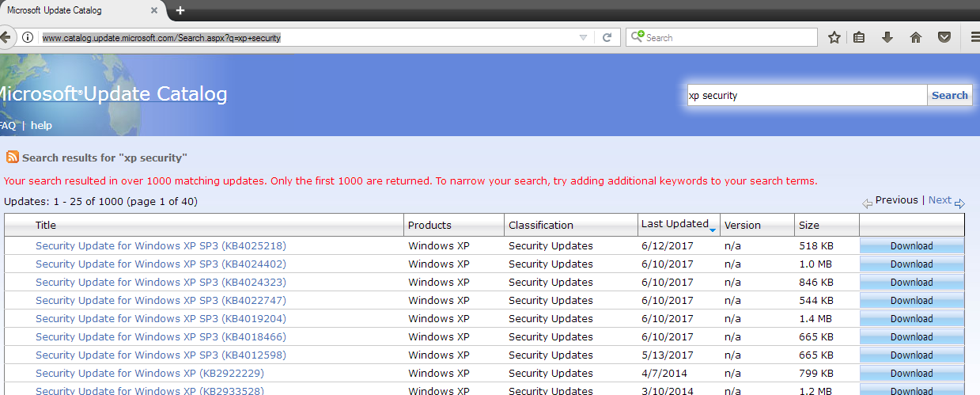Sort results by the Title column header
980x395 pixels.
[46, 225]
